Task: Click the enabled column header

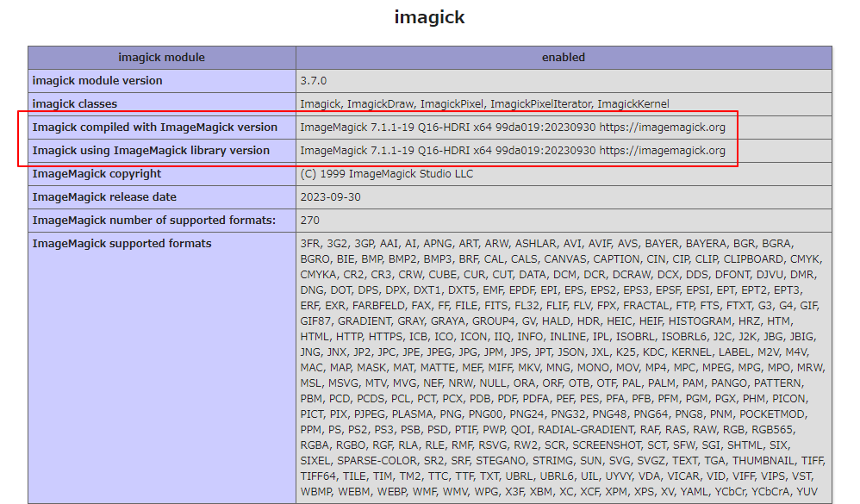Action: (564, 57)
